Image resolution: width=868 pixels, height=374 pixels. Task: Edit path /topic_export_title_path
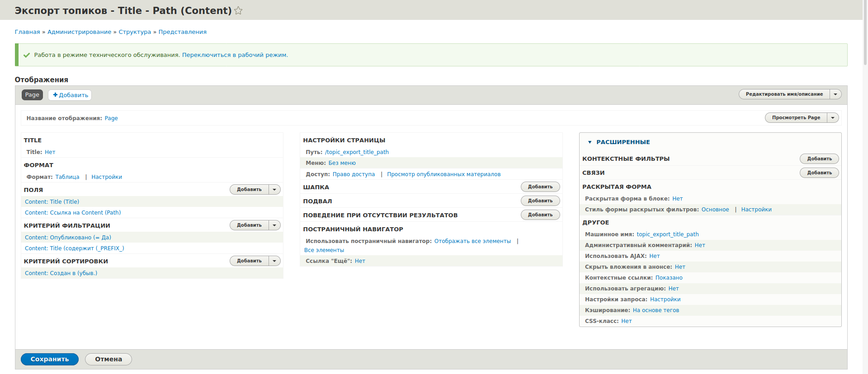(357, 152)
